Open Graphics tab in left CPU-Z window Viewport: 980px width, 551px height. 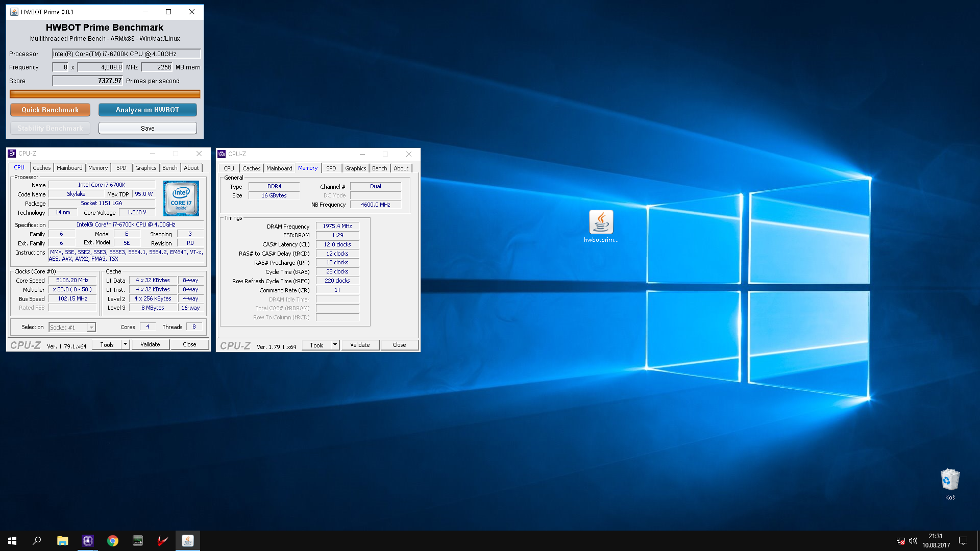(x=146, y=168)
